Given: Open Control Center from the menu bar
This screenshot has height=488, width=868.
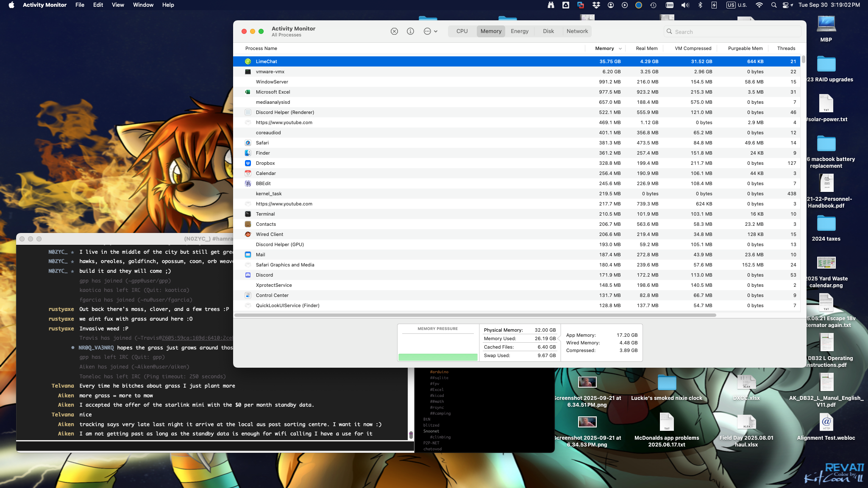Looking at the screenshot, I should (786, 5).
